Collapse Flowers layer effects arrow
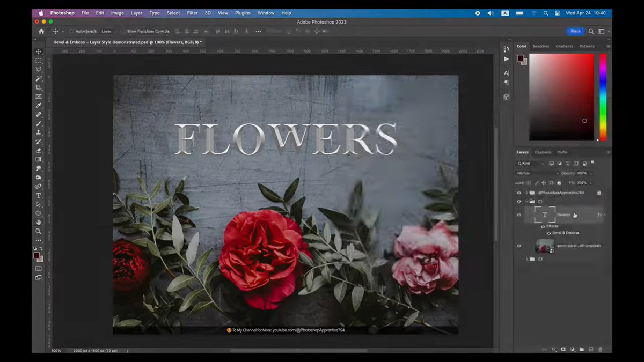 pyautogui.click(x=605, y=215)
